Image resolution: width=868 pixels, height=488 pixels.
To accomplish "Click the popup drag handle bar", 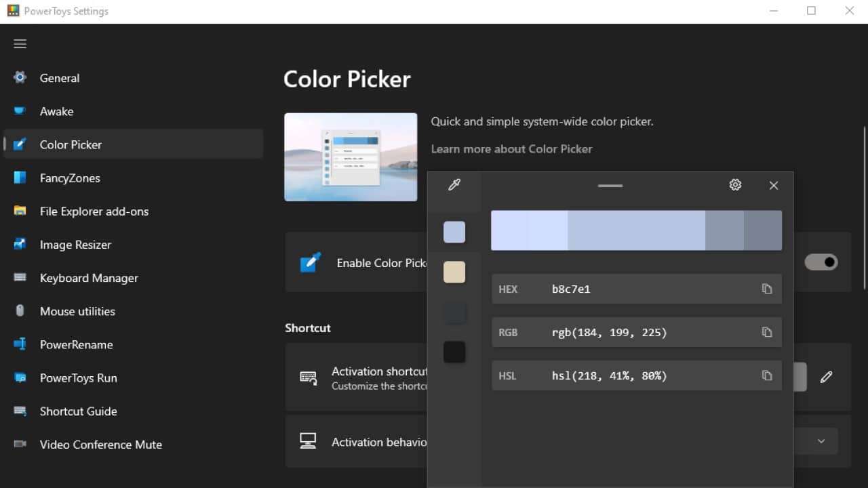I will [x=610, y=185].
